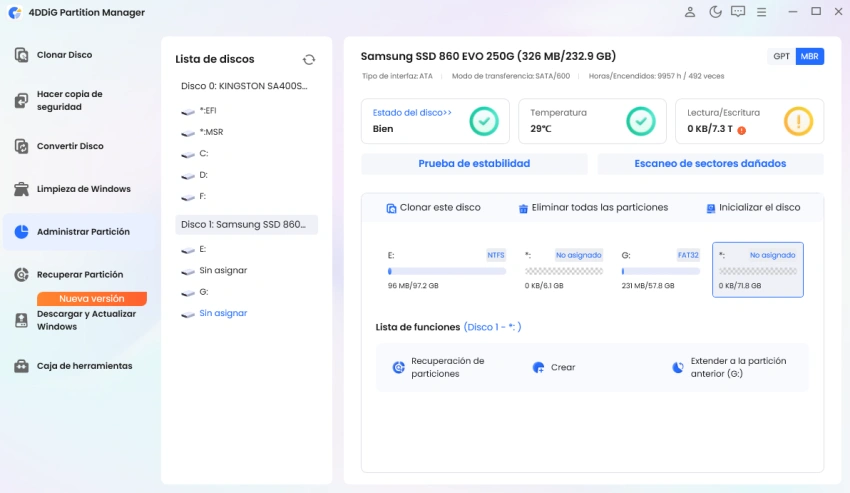Click the Recuperación de particiones icon
Image resolution: width=850 pixels, height=493 pixels.
pyautogui.click(x=398, y=367)
